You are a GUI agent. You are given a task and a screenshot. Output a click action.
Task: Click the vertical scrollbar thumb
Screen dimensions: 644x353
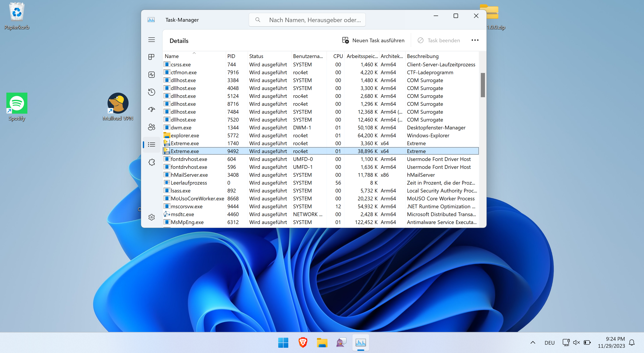point(483,85)
